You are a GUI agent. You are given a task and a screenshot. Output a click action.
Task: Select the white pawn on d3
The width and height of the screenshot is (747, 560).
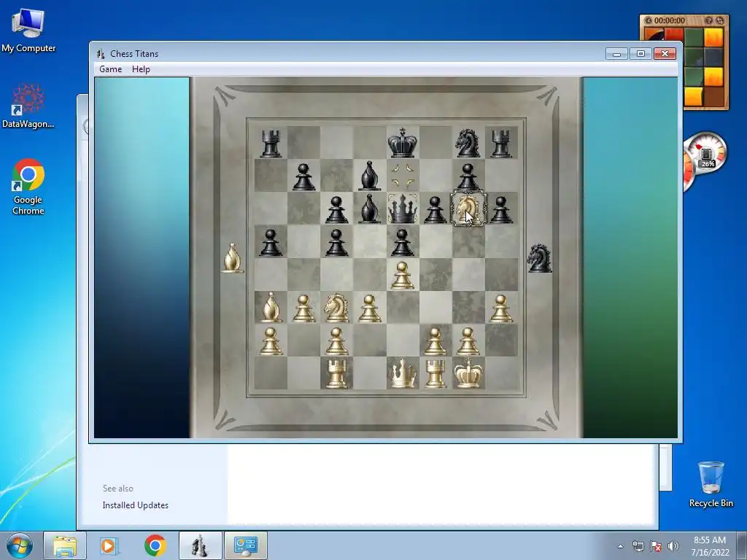[370, 308]
